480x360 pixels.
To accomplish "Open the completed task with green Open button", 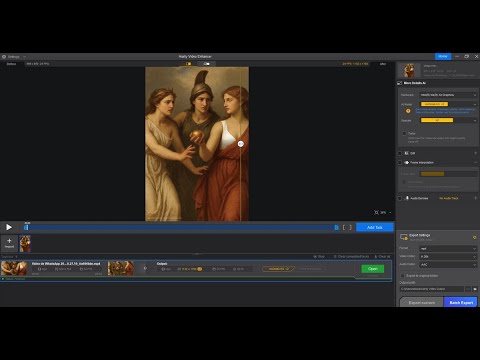I will point(373,269).
